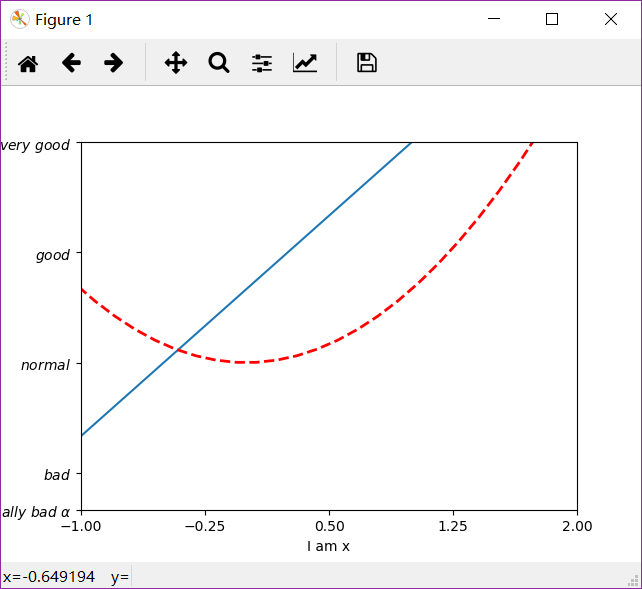
Task: Click the 'normal' y-axis tick label
Action: (x=45, y=365)
